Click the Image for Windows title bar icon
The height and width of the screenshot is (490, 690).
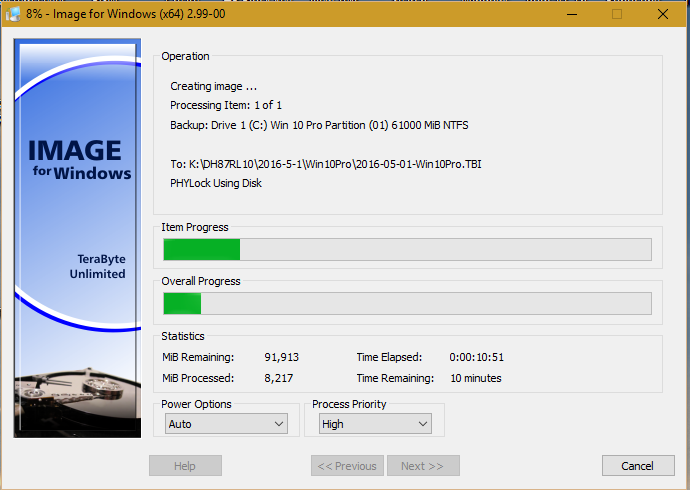tap(14, 14)
